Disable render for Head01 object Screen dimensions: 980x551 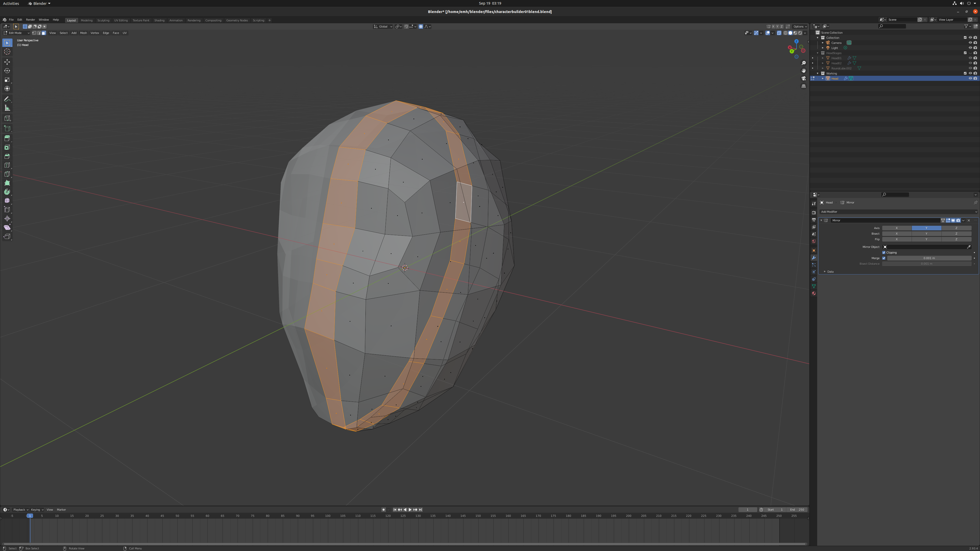pyautogui.click(x=975, y=58)
